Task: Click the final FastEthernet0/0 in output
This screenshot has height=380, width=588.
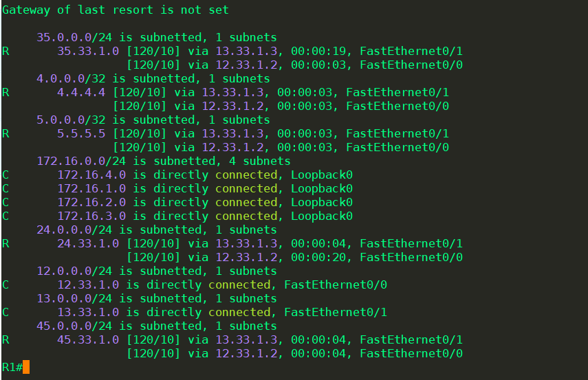Action: (x=411, y=353)
